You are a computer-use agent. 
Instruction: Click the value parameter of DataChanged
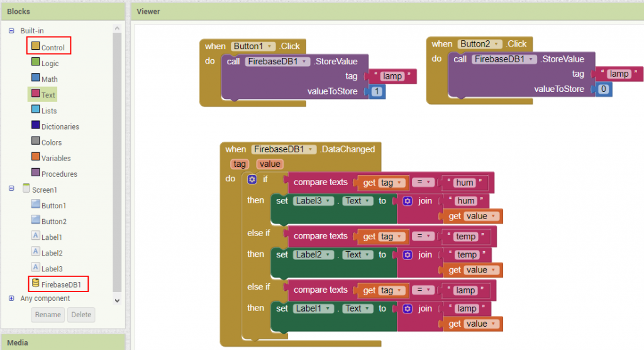pyautogui.click(x=270, y=164)
